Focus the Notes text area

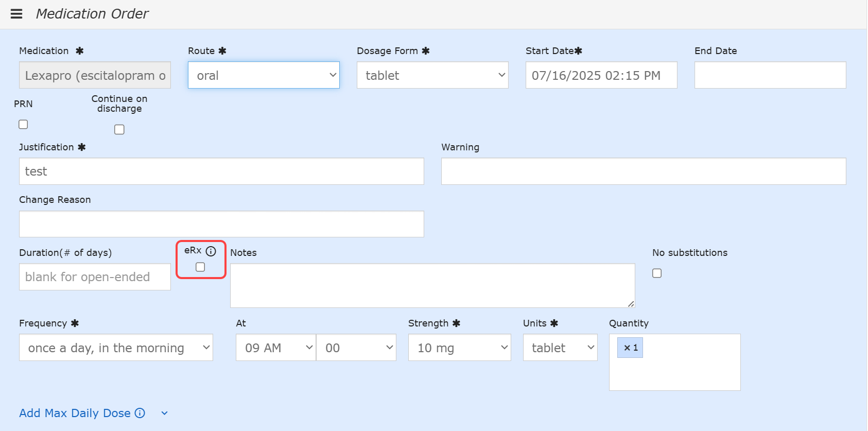pos(432,286)
